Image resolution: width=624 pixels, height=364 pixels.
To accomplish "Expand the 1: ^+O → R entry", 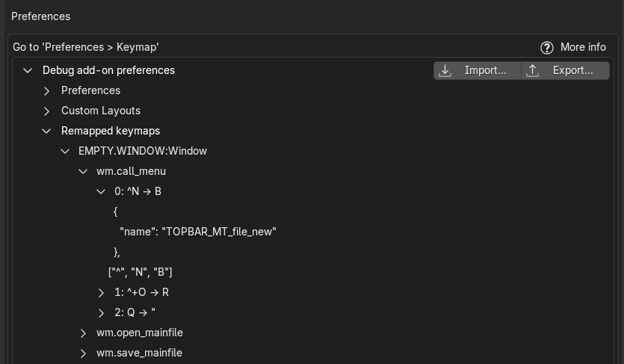I will [x=101, y=293].
